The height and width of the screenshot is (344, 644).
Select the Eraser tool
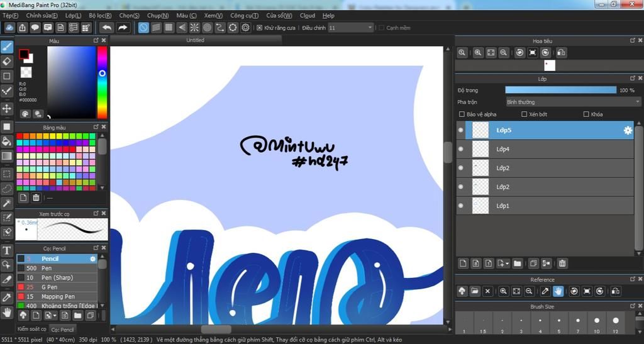click(7, 62)
